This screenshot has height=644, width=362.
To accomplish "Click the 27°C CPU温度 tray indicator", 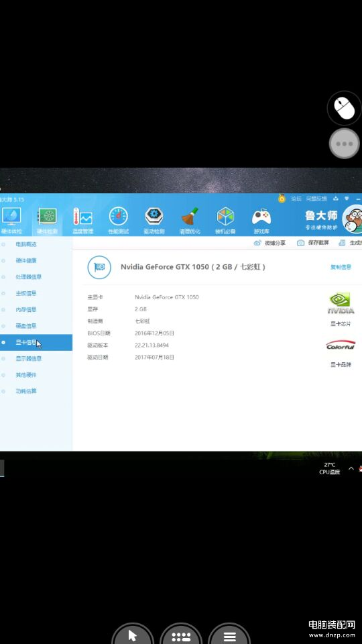I will tap(330, 468).
